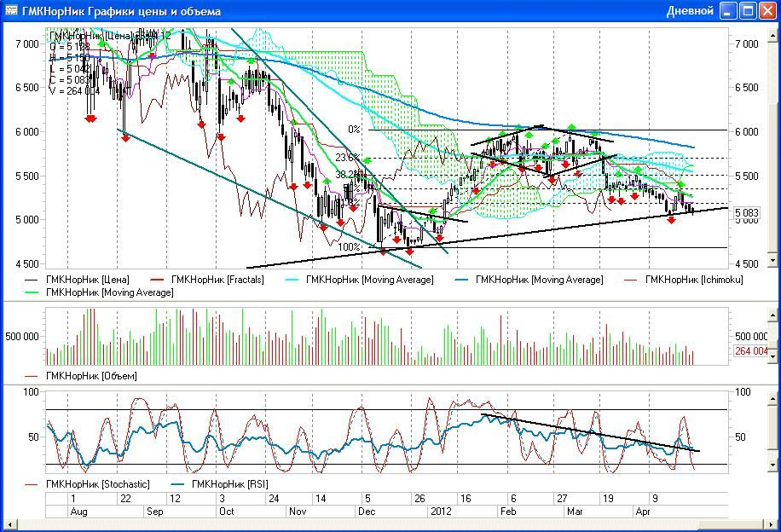Maximize the ГМКНорНик chart window
Screen dimensions: 781x532
click(748, 10)
